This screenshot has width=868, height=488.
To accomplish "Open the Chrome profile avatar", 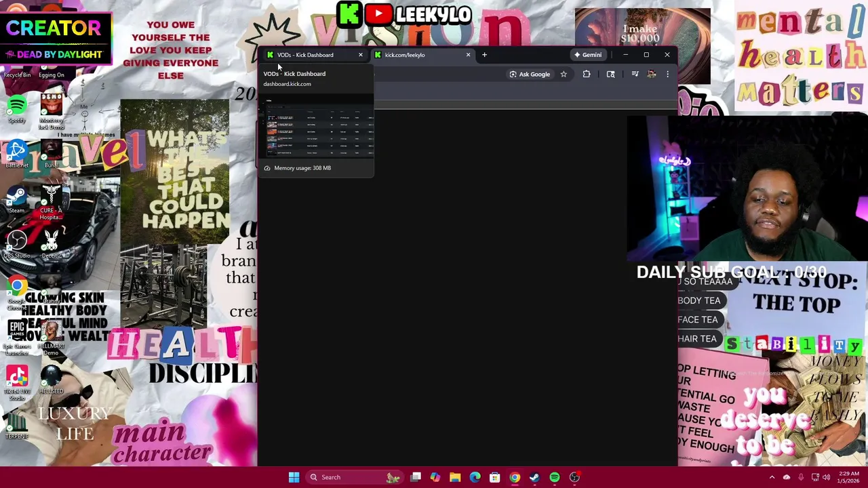I will click(652, 74).
